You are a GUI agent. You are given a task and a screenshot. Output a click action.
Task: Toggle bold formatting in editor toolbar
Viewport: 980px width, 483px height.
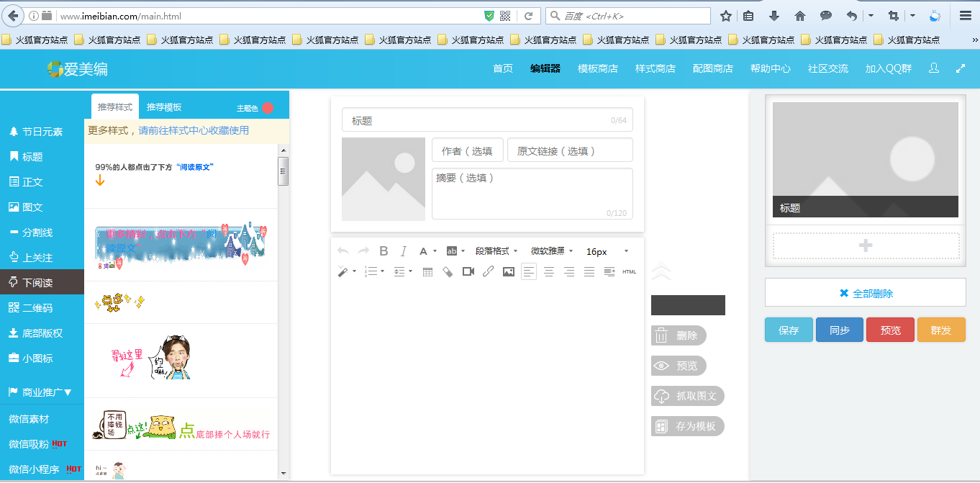pos(384,251)
